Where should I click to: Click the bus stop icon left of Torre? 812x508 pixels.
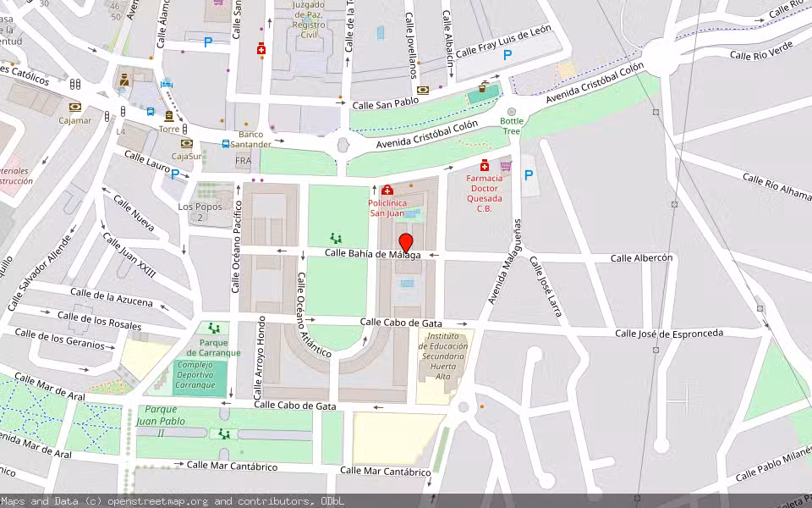coord(151,112)
